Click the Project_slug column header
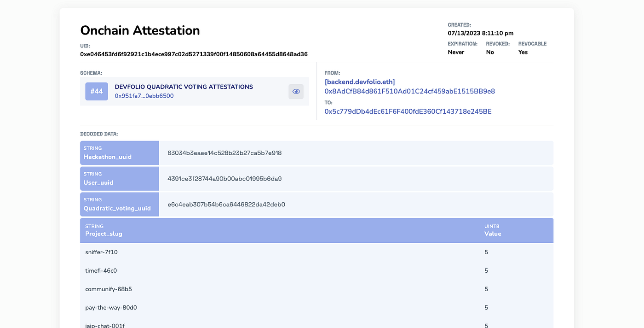 [103, 234]
